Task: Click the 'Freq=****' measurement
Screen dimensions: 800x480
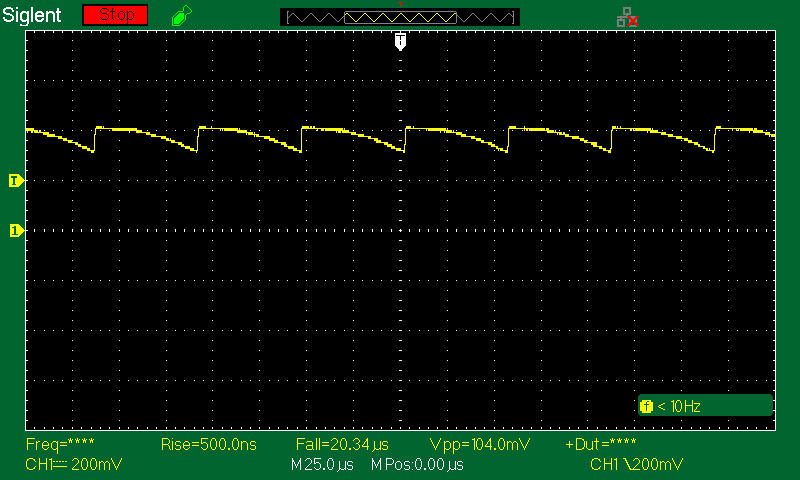Action: [x=60, y=444]
